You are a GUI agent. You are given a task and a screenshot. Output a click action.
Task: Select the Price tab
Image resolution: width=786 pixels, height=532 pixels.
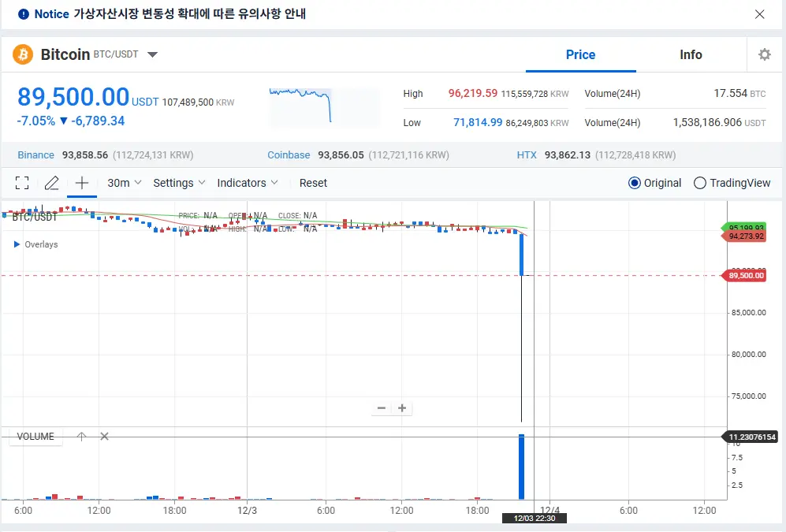[x=580, y=54]
